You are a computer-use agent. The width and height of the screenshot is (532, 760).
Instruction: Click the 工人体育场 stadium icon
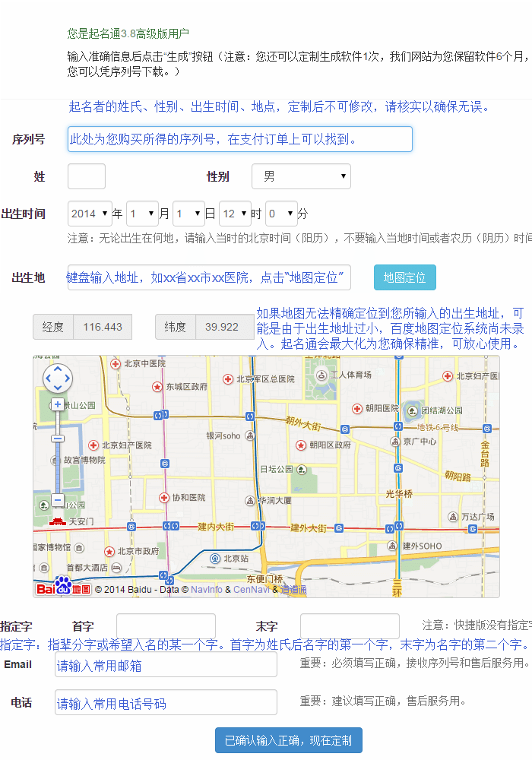coord(321,375)
